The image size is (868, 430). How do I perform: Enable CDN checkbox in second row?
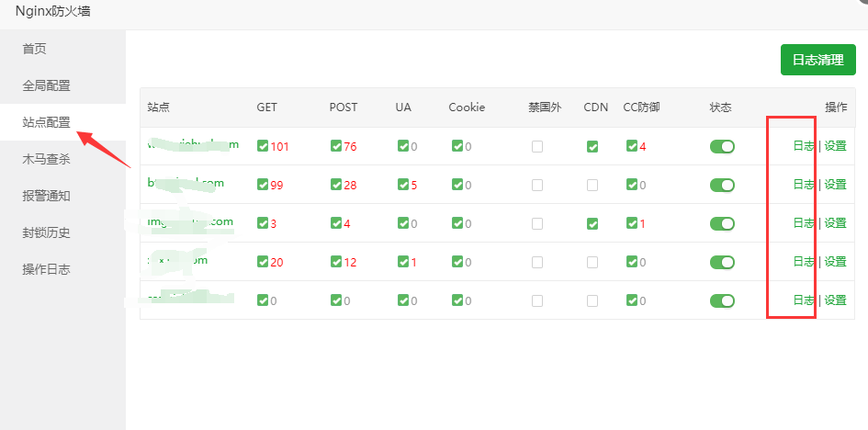pos(592,186)
